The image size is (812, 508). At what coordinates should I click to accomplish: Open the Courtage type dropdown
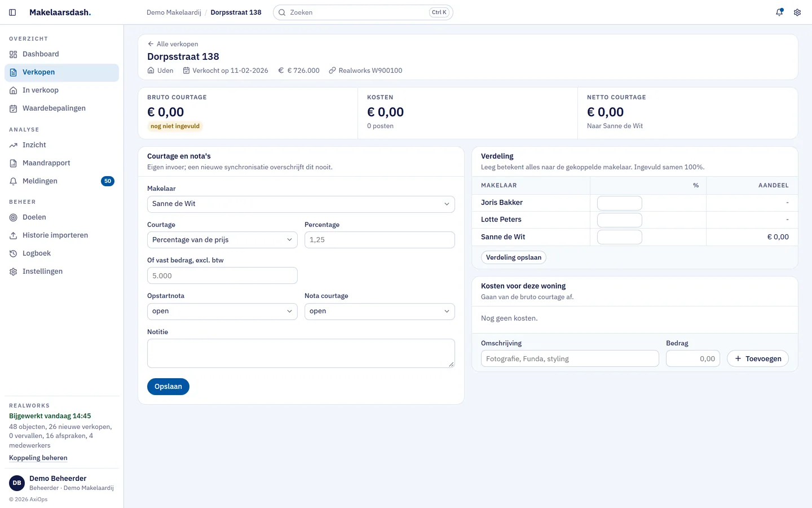(x=222, y=240)
